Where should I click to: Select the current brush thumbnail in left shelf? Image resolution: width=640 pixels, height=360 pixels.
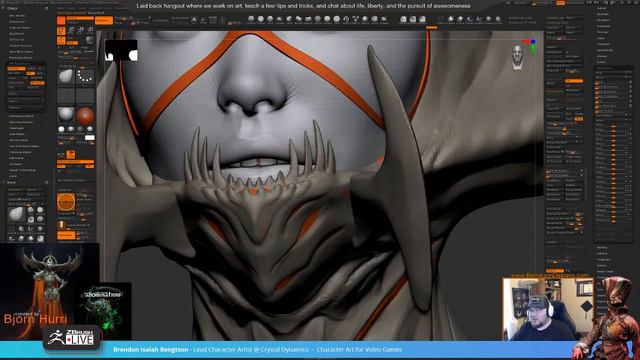pyautogui.click(x=66, y=76)
